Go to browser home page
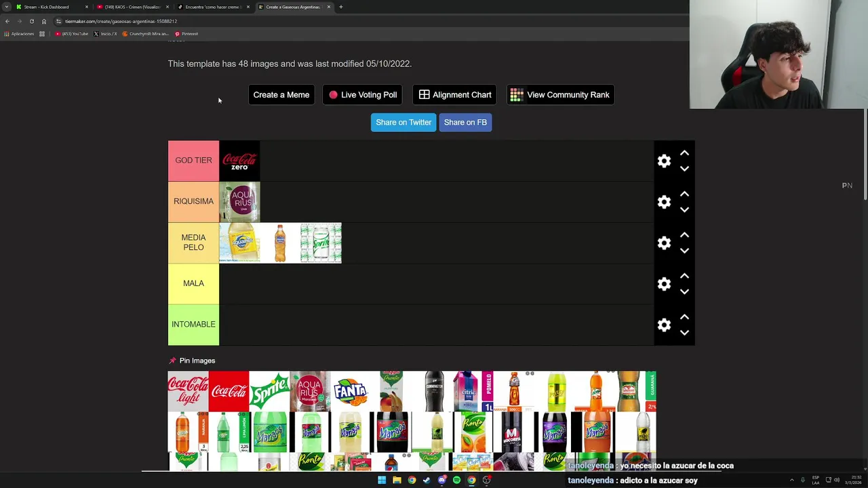868x488 pixels. (x=44, y=21)
